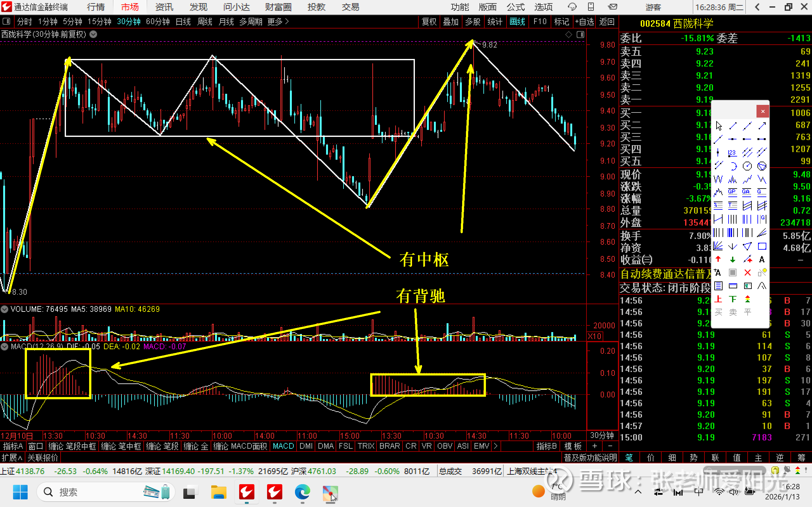Open dropdown next to 西陇科学 chart title
Viewport: 812px width, 507px height.
(x=94, y=34)
